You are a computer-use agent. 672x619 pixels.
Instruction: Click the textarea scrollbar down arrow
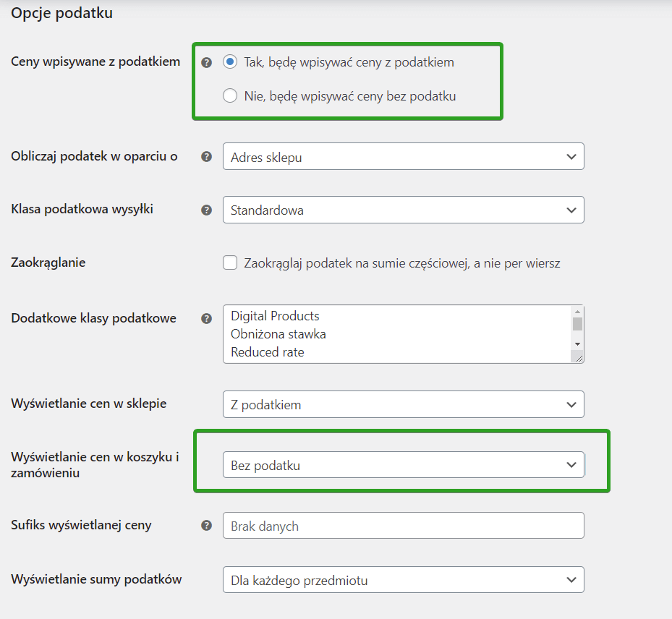click(577, 344)
